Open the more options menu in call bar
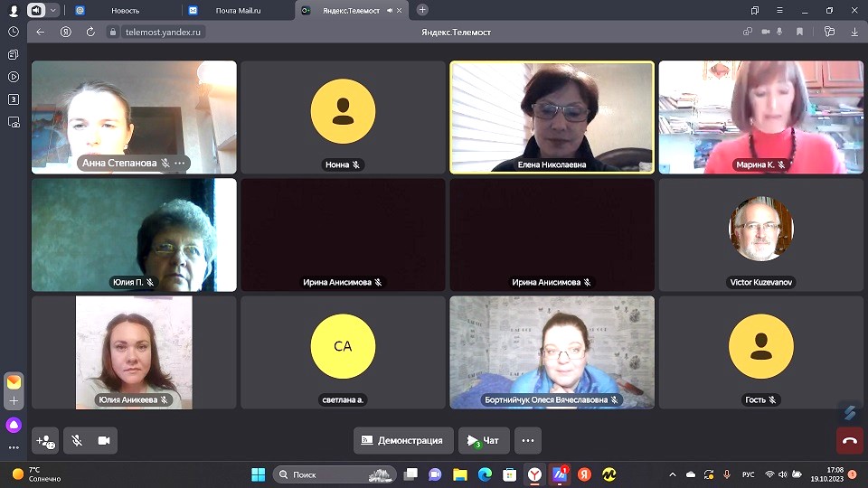Screen dimensions: 868x488 pyautogui.click(x=528, y=441)
